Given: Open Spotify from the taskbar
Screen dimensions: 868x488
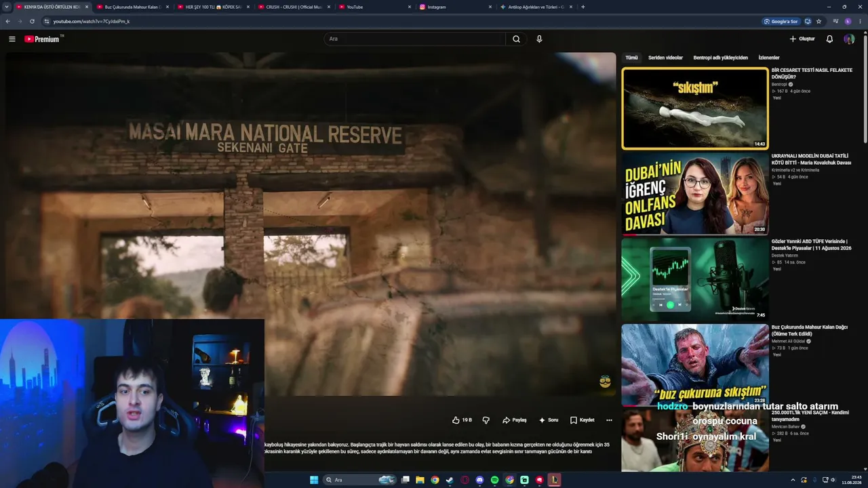Looking at the screenshot, I should [x=494, y=480].
